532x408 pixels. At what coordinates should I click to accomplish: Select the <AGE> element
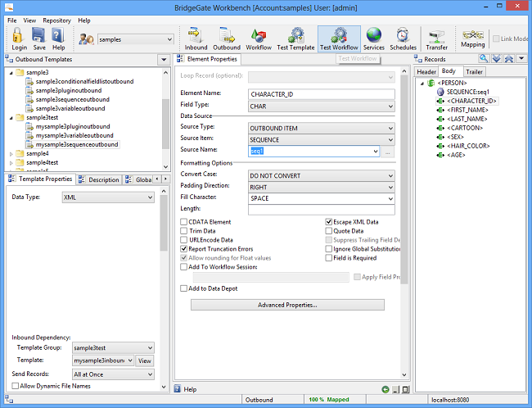pyautogui.click(x=456, y=155)
